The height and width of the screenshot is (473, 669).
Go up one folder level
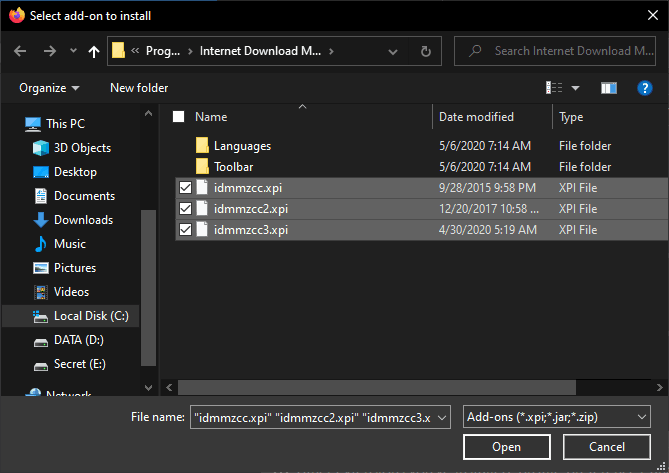pyautogui.click(x=94, y=52)
